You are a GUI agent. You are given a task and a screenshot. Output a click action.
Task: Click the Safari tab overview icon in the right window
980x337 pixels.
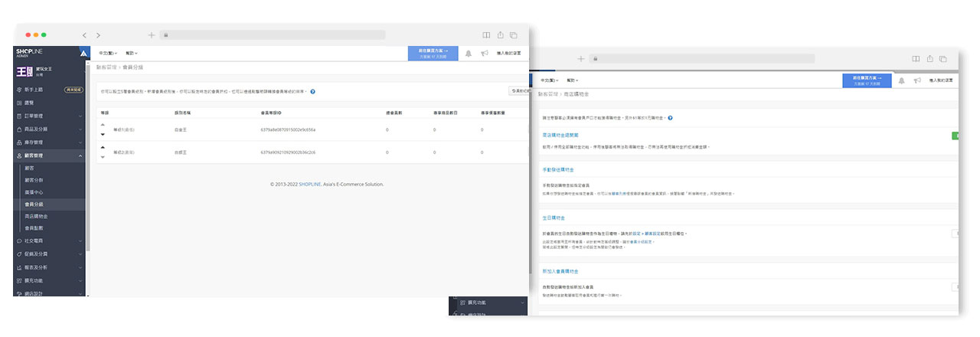[x=942, y=59]
